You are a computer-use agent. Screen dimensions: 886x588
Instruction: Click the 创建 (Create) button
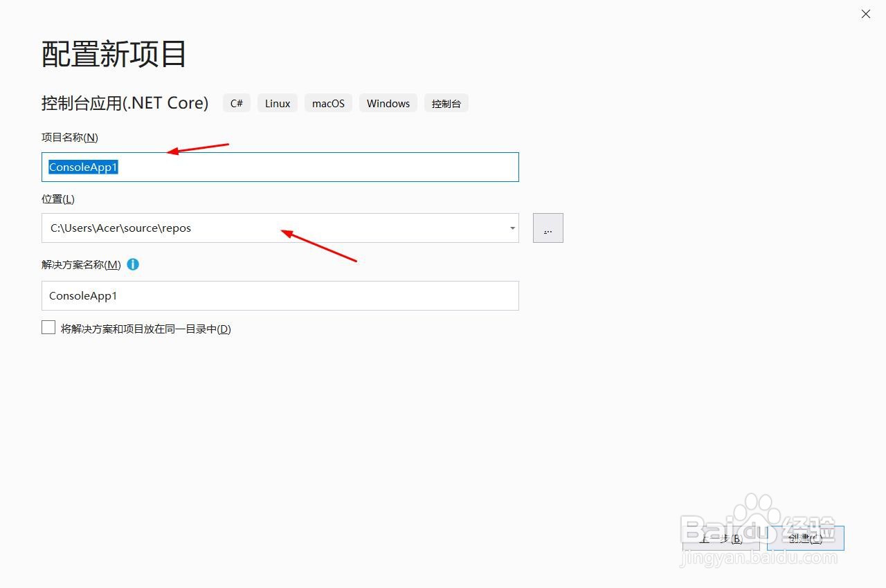pos(806,538)
